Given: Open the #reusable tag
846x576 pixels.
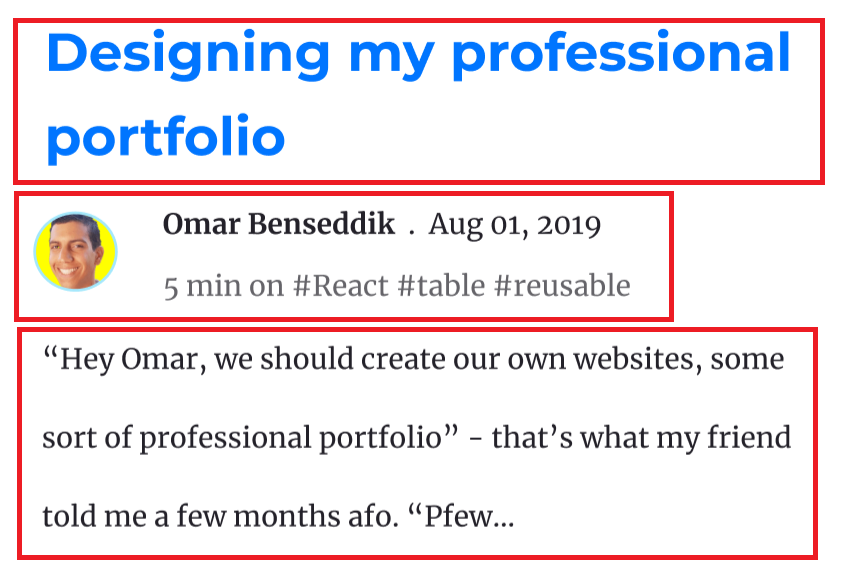Looking at the screenshot, I should (x=562, y=285).
